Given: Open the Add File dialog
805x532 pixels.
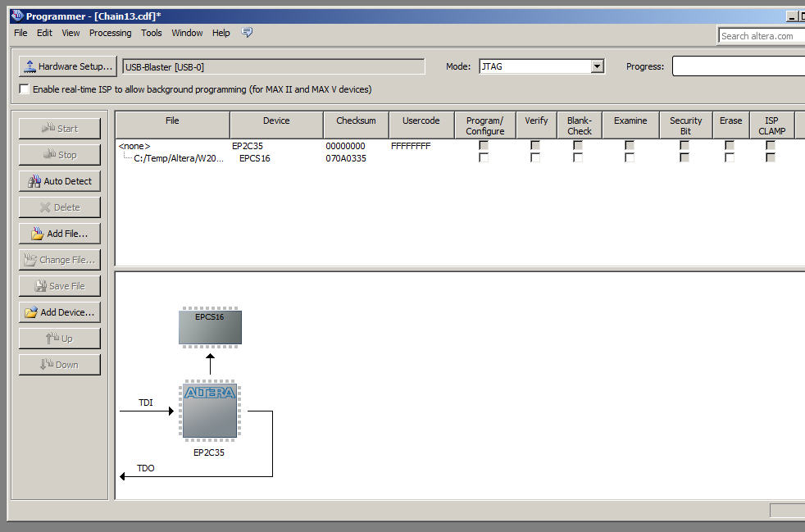Looking at the screenshot, I should point(60,233).
